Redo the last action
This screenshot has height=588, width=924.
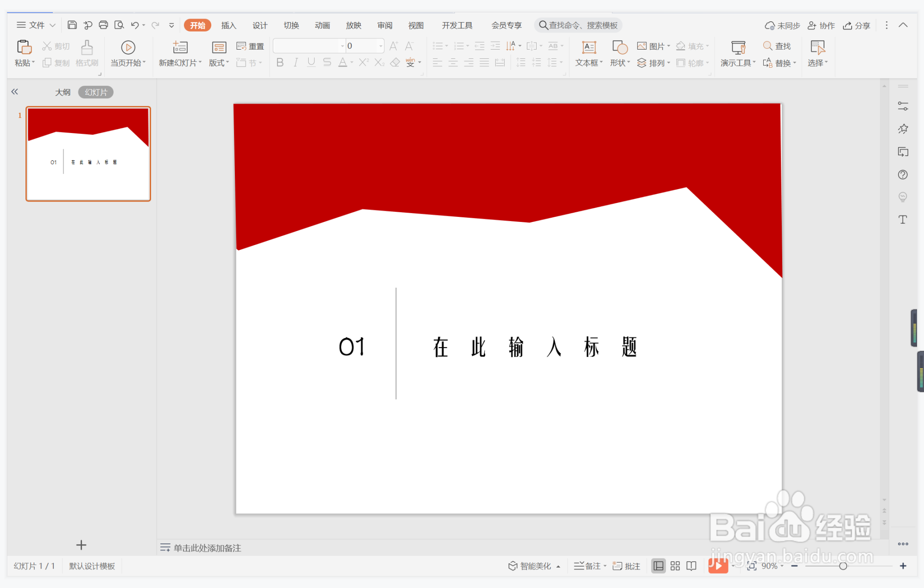click(155, 25)
